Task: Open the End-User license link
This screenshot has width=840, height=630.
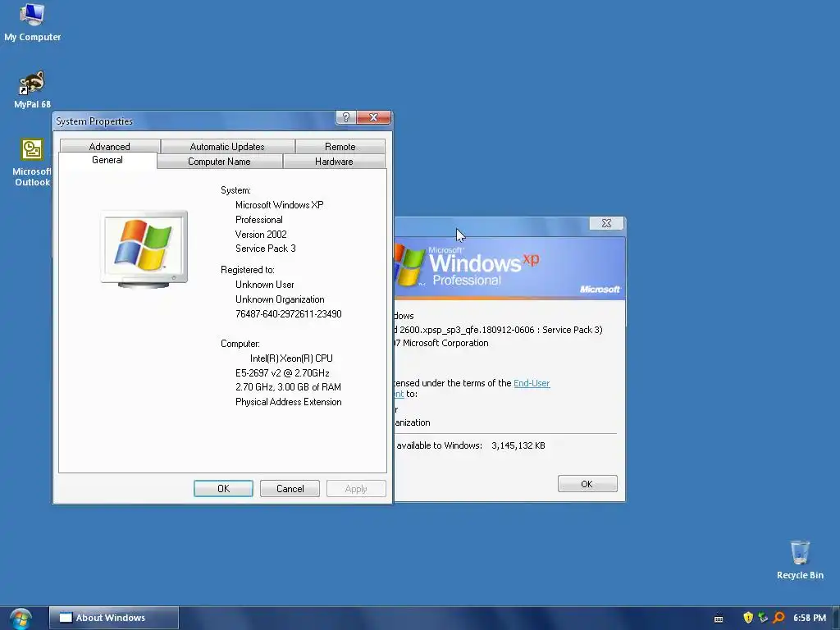Action: pos(532,383)
